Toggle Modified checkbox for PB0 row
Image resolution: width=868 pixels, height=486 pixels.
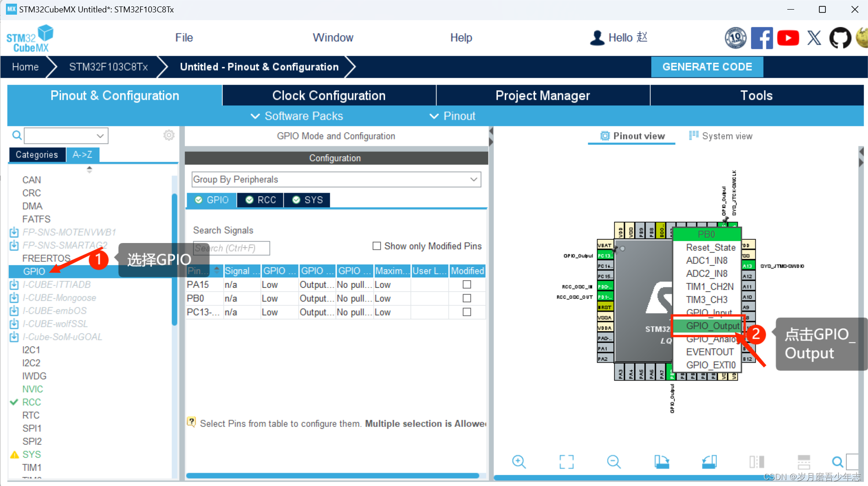coord(467,298)
